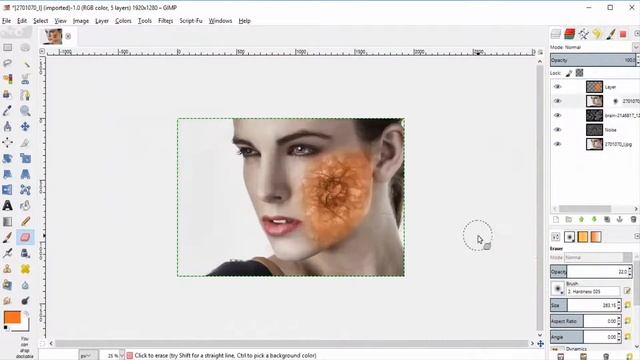This screenshot has height=360, width=640.
Task: Select the Color Picker tool
Action: (7, 111)
